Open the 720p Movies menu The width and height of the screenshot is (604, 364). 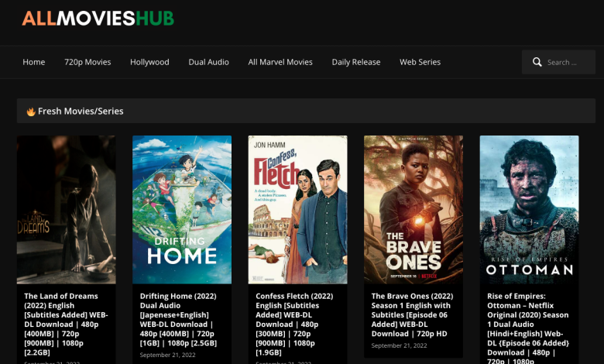(88, 62)
